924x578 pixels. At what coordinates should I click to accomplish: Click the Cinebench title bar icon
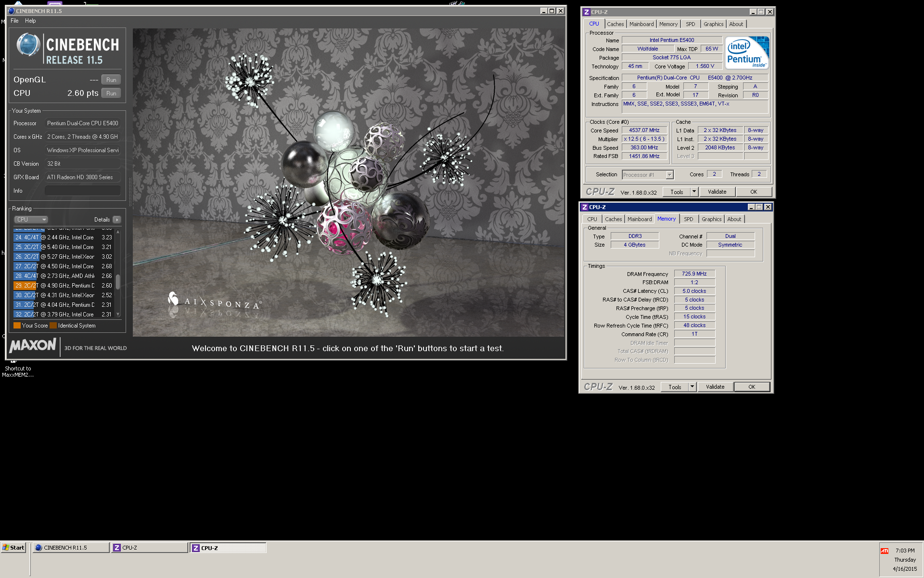(x=12, y=11)
